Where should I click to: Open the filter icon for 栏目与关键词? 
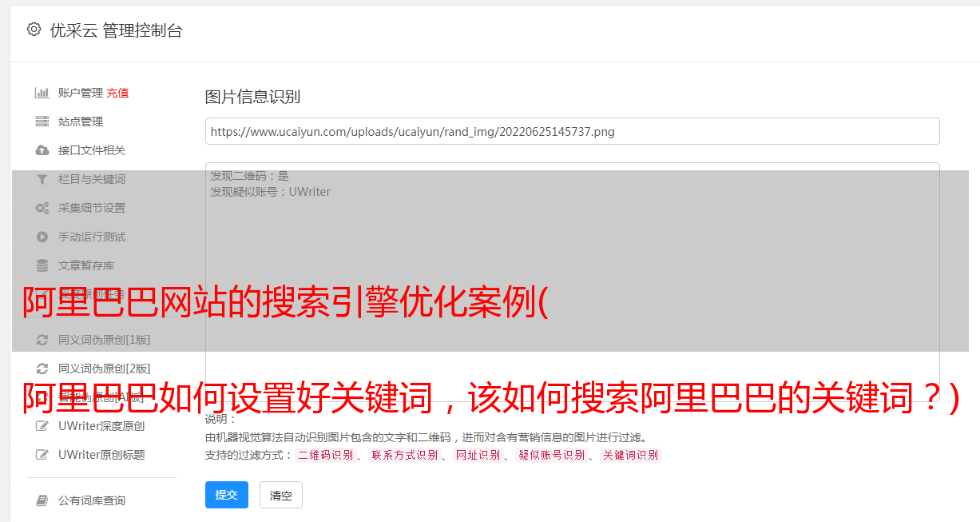42,179
